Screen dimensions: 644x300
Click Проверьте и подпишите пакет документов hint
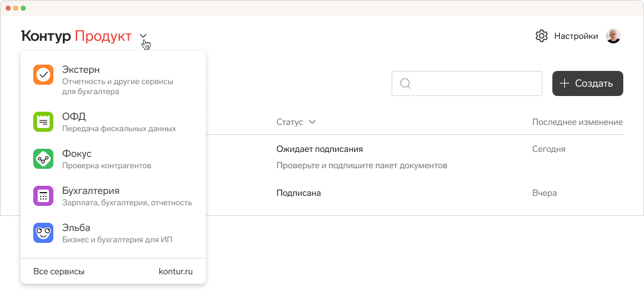pyautogui.click(x=362, y=166)
